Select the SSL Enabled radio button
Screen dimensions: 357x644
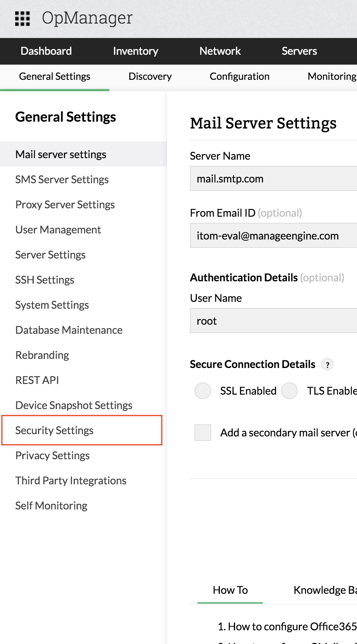pyautogui.click(x=203, y=391)
